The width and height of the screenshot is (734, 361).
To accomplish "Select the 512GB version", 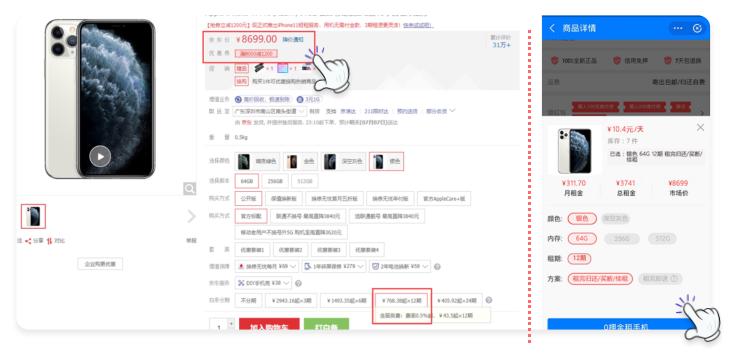I will [305, 181].
